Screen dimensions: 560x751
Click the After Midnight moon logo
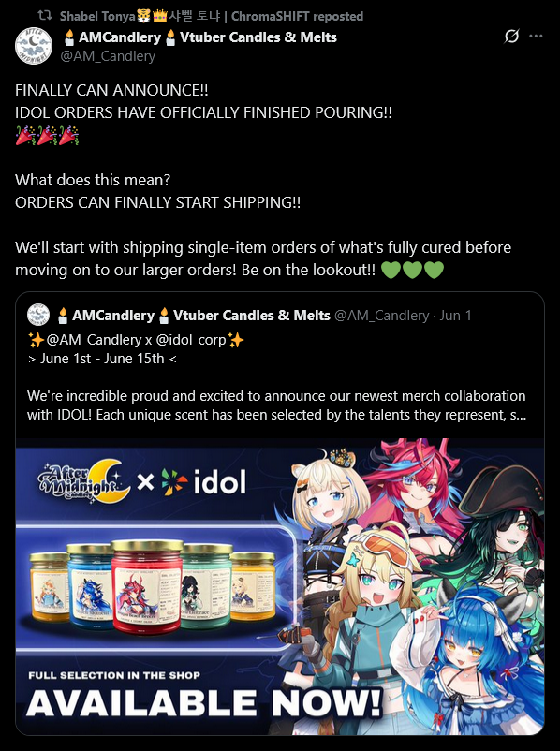click(84, 481)
